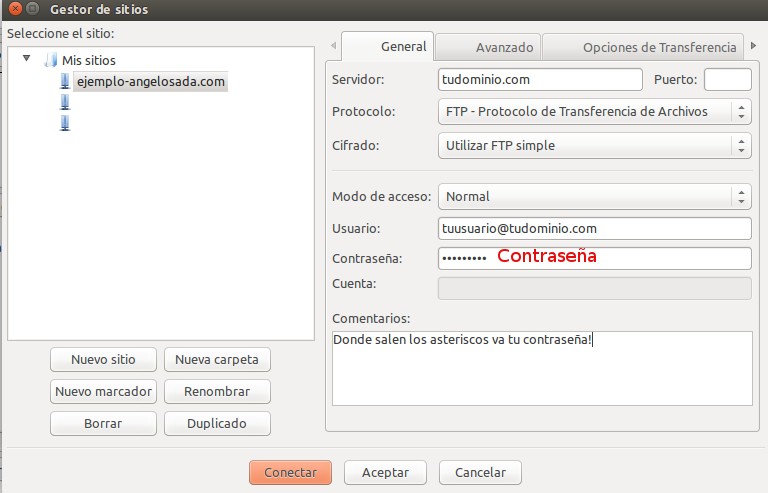This screenshot has height=493, width=768.
Task: Open the Protocolo dropdown
Action: (x=594, y=112)
